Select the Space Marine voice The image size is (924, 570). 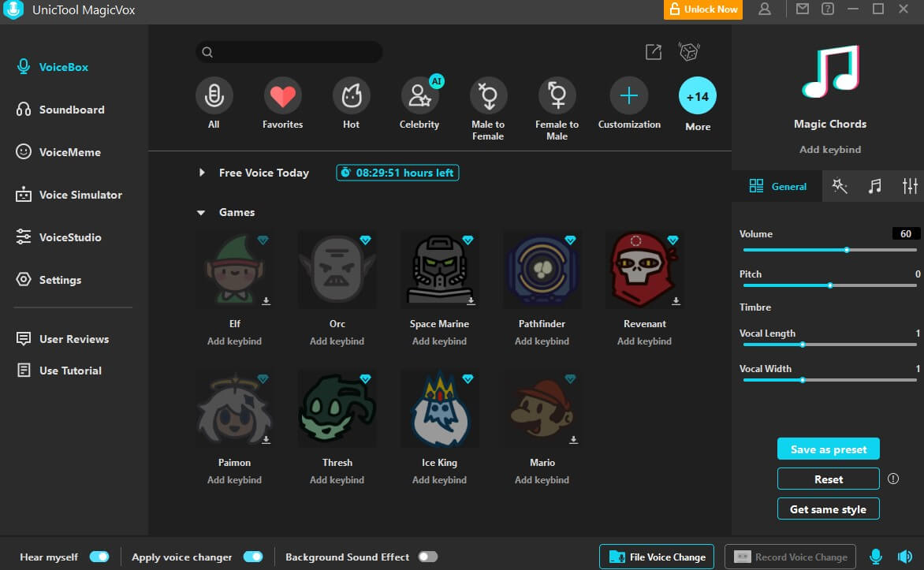pos(440,270)
